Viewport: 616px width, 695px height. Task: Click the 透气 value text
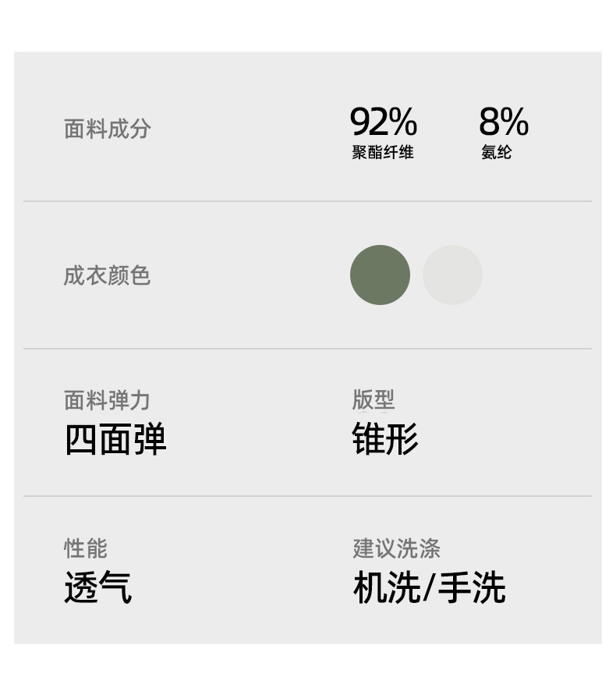(97, 587)
